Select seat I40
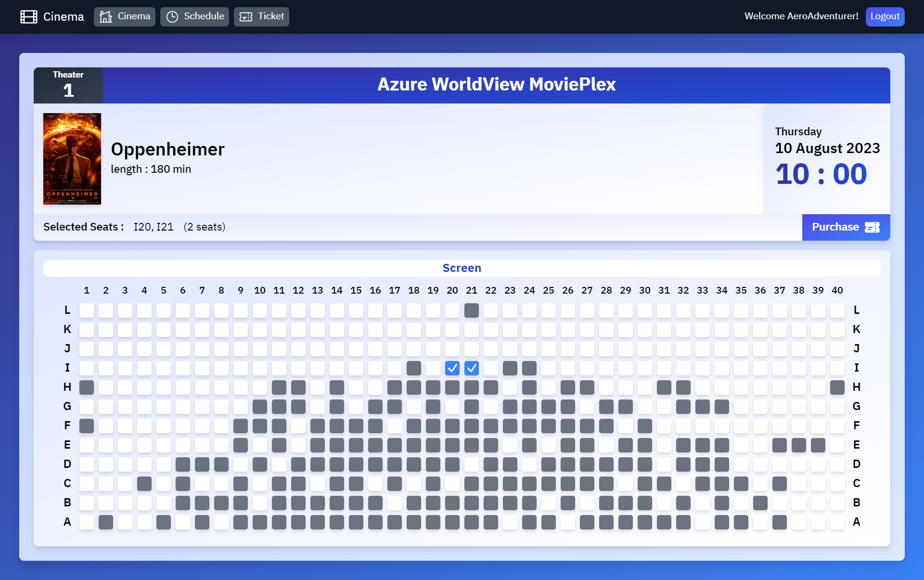Image resolution: width=924 pixels, height=580 pixels. tap(837, 368)
